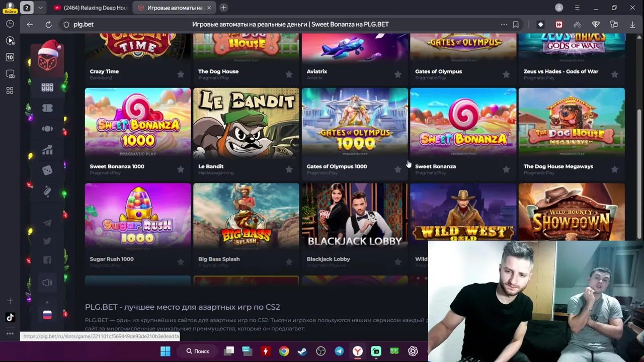This screenshot has height=362, width=644.
Task: Expand the tab list chevron
Action: pyautogui.click(x=40, y=8)
